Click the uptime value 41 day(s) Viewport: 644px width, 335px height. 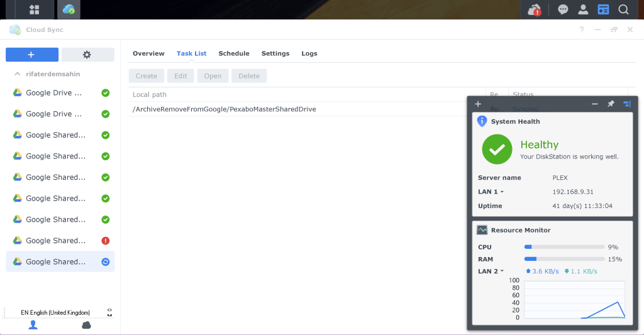point(582,206)
